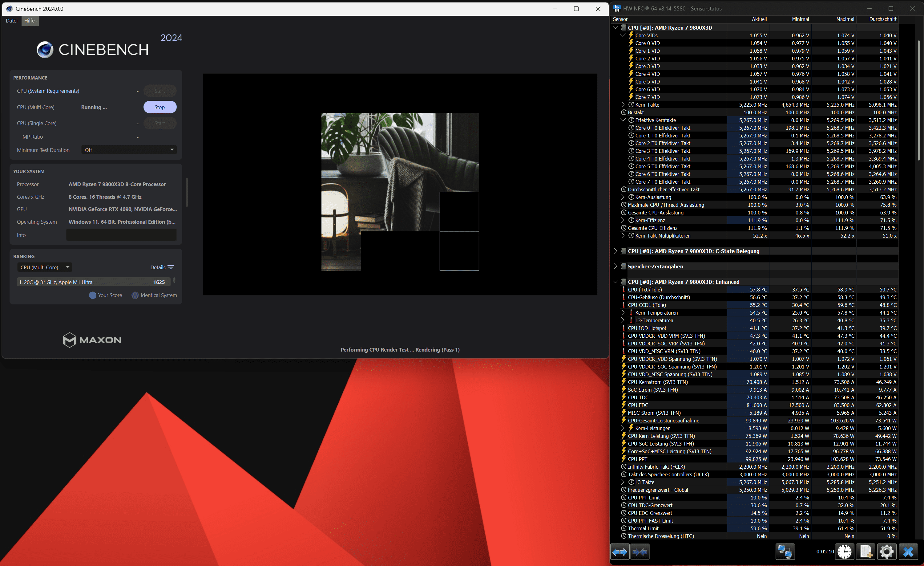
Task: Click the Bustakt clock icon
Action: coord(623,112)
